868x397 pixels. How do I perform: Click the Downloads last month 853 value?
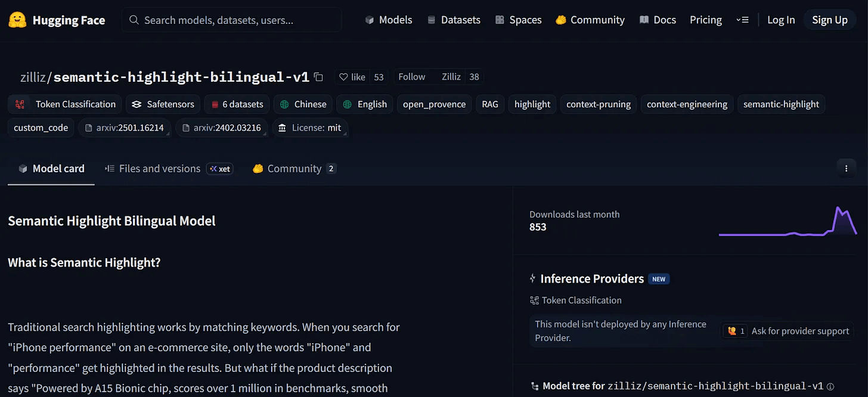point(538,227)
